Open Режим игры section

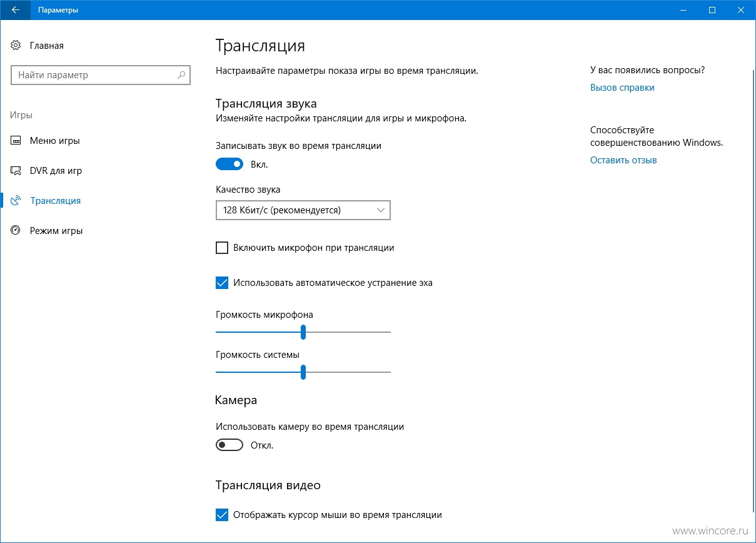pos(56,231)
